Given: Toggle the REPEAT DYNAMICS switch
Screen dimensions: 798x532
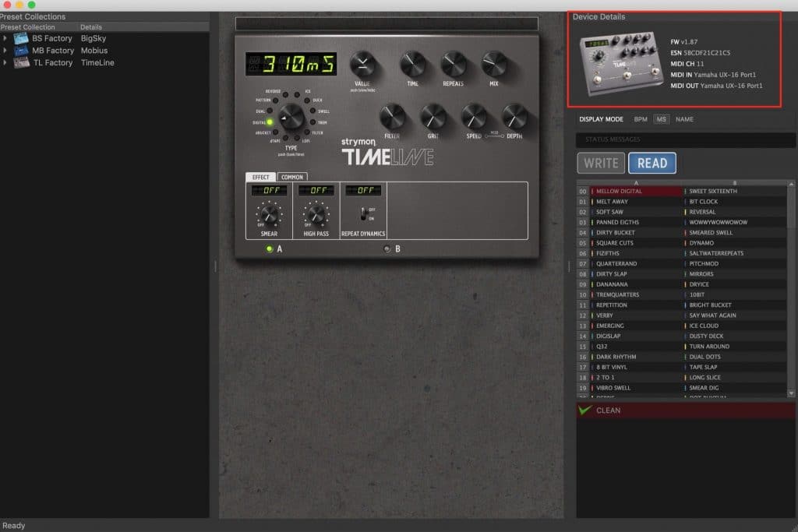Looking at the screenshot, I should 364,213.
